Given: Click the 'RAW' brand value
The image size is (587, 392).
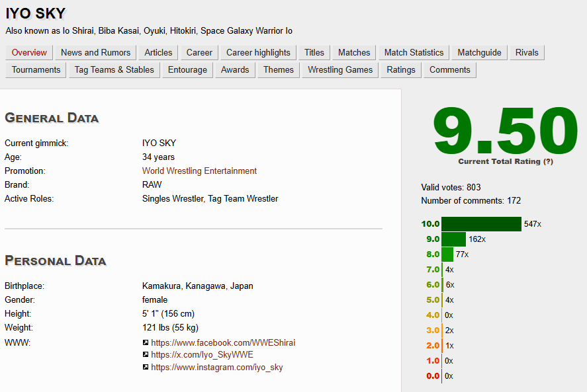Looking at the screenshot, I should coord(152,185).
